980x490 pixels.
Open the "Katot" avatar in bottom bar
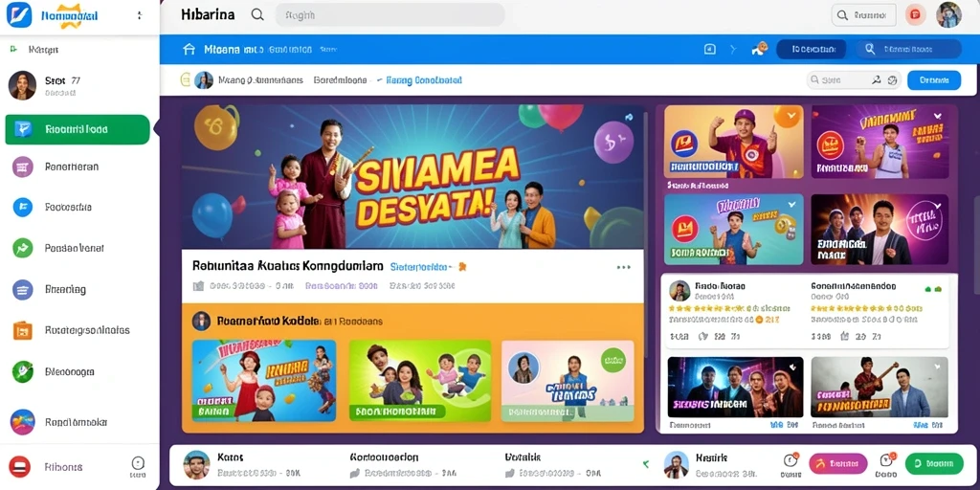195,464
